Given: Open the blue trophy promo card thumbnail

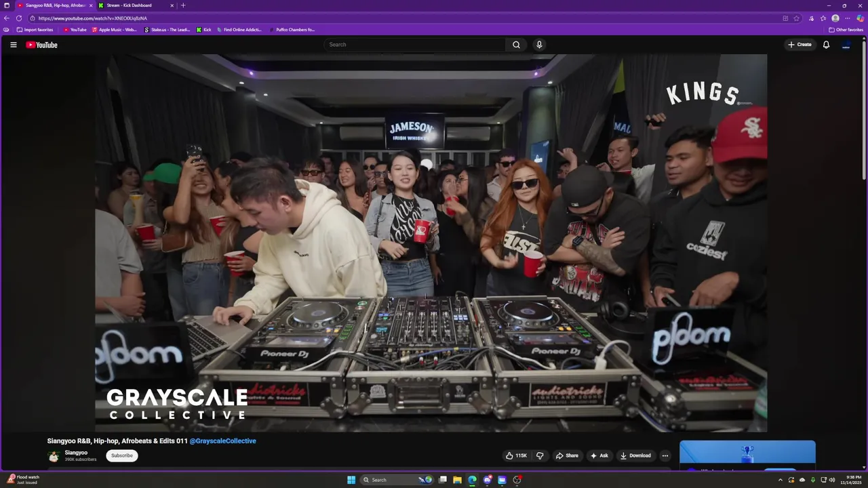Looking at the screenshot, I should pos(747,453).
